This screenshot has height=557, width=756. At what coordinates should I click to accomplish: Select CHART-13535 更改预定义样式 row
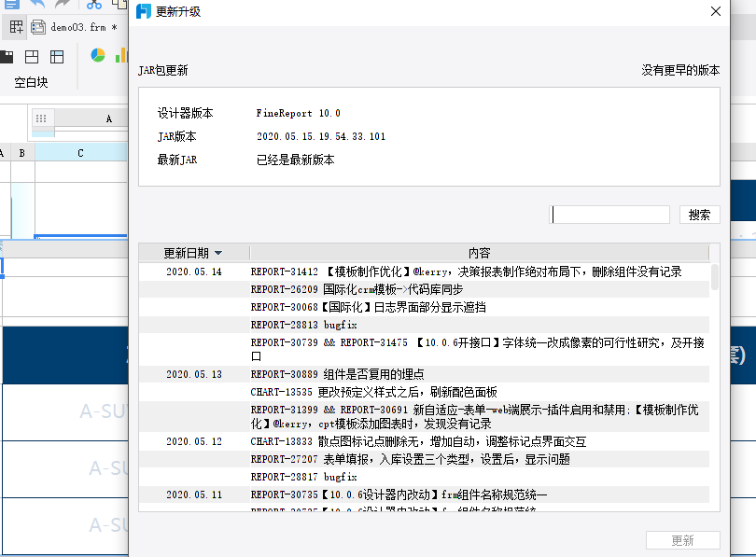(x=425, y=392)
